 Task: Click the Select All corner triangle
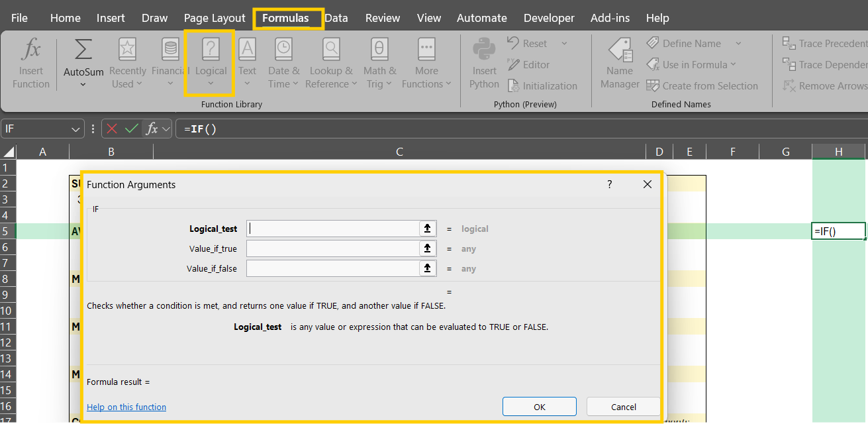click(9, 152)
